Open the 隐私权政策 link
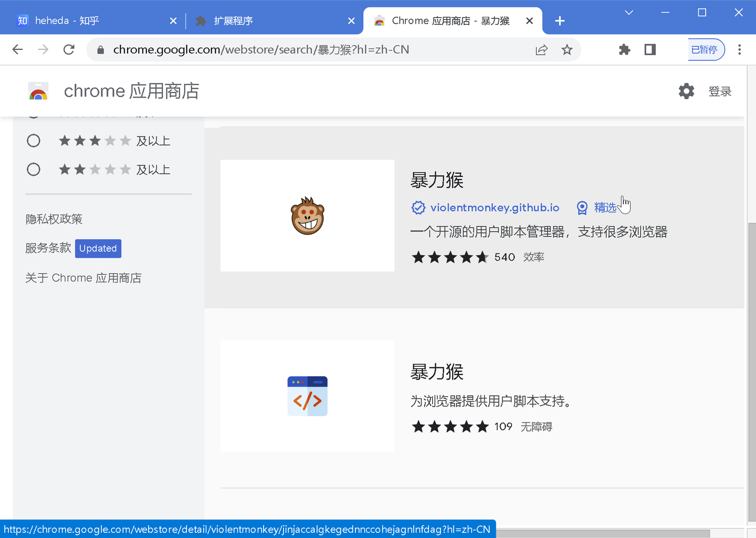 click(54, 219)
